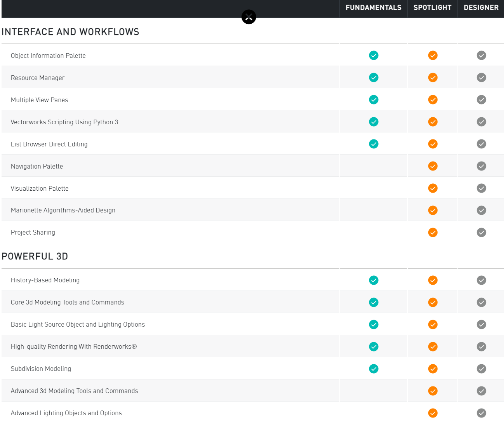
Task: Click orange Spotlight checkmark for Resource Manager
Action: pyautogui.click(x=433, y=78)
